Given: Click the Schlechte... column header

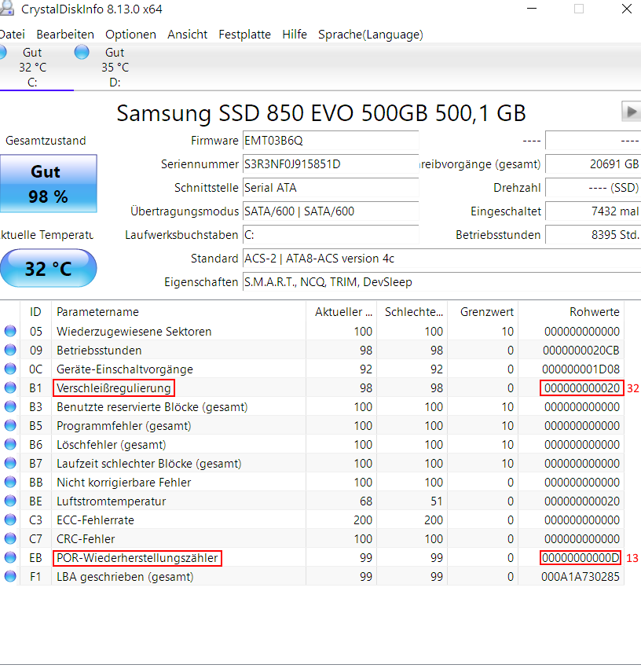Looking at the screenshot, I should [x=412, y=311].
